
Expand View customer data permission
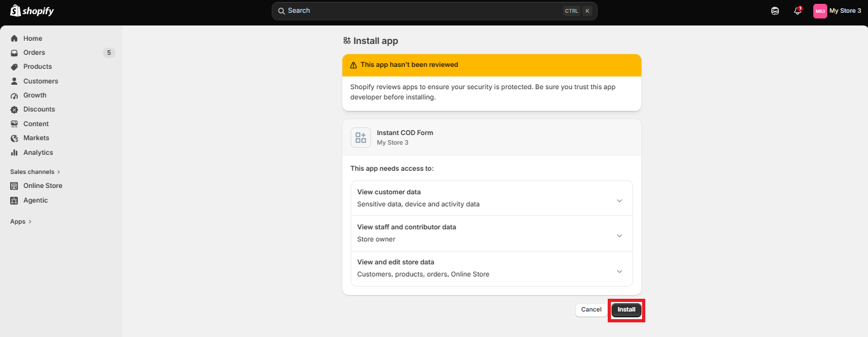(492, 198)
